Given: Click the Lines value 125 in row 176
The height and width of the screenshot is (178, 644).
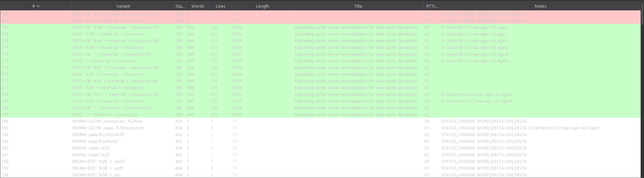Looking at the screenshot, I should point(214,54).
